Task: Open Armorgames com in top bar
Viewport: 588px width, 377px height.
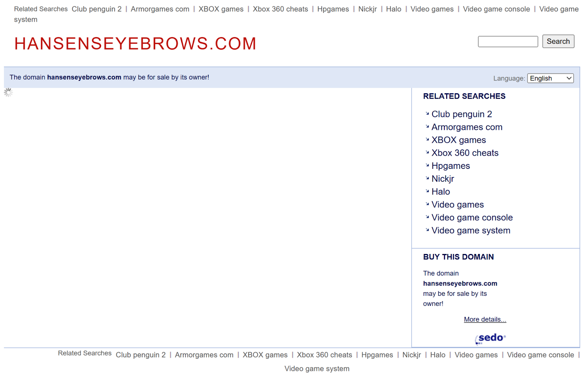Action: (x=160, y=9)
